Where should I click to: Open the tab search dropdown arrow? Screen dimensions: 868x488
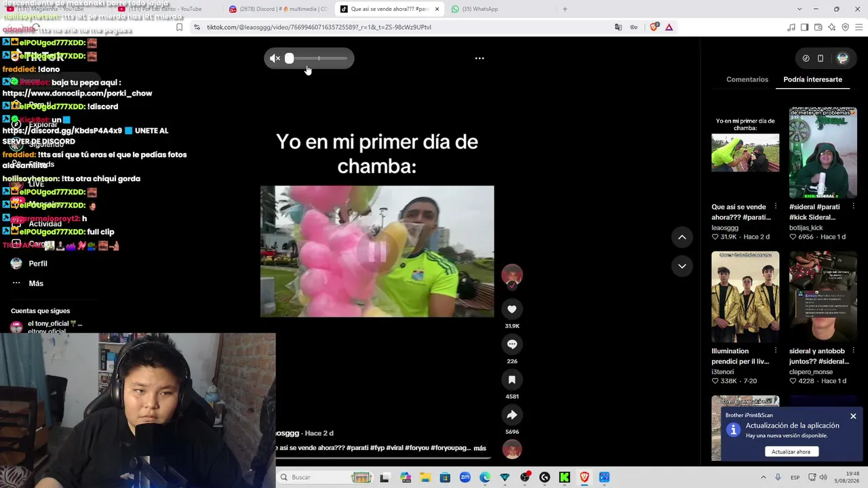tap(800, 9)
